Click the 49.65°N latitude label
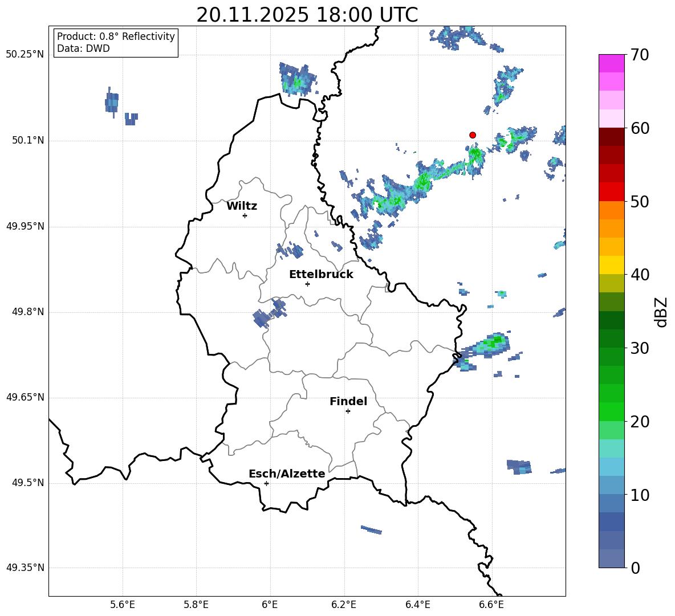 25,397
